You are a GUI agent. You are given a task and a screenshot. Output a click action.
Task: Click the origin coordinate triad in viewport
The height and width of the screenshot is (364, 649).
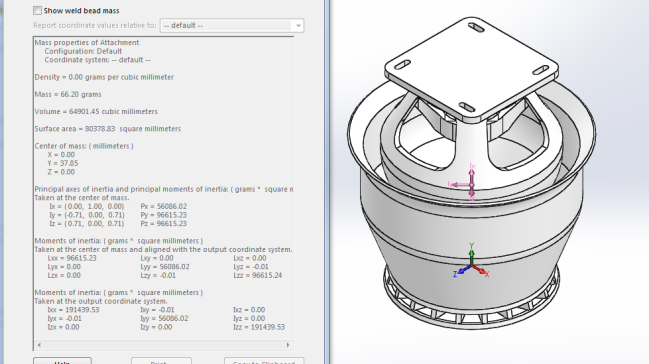[x=471, y=264]
